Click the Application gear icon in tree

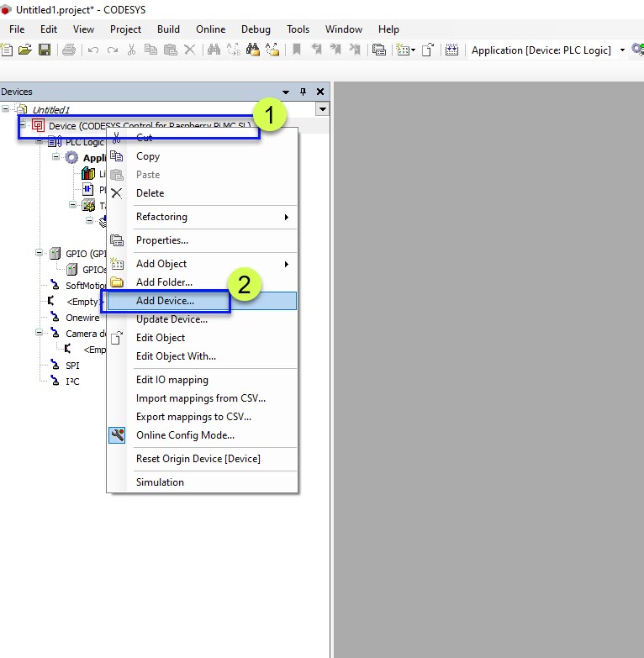point(71,158)
